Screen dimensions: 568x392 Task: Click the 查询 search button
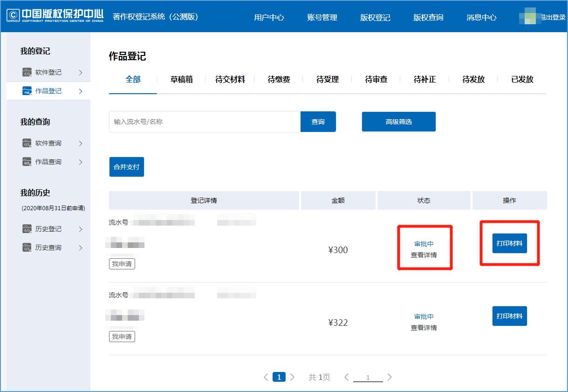point(318,121)
